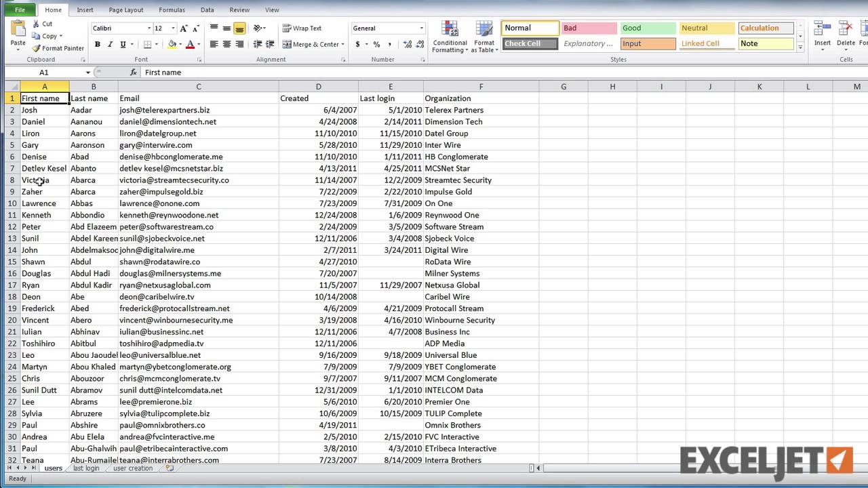Open the File tab
868x488 pixels.
coord(20,9)
